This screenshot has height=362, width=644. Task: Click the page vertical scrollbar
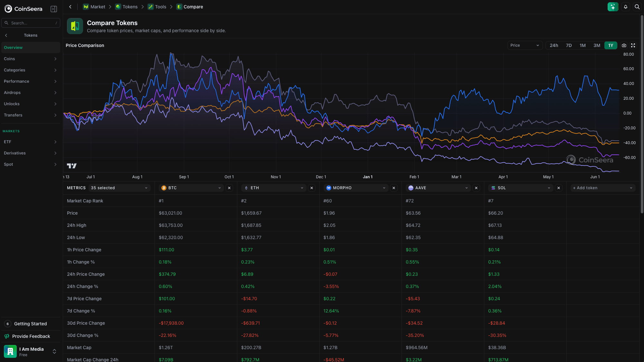coord(642,114)
